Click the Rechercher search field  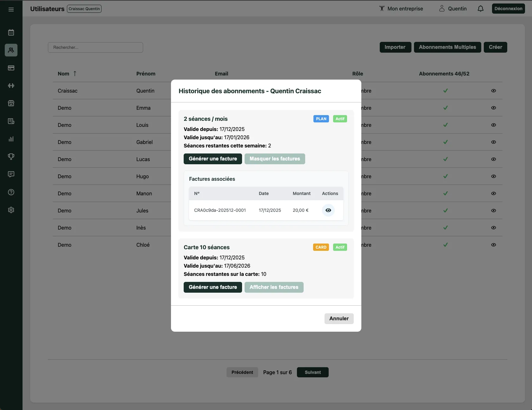coord(95,48)
